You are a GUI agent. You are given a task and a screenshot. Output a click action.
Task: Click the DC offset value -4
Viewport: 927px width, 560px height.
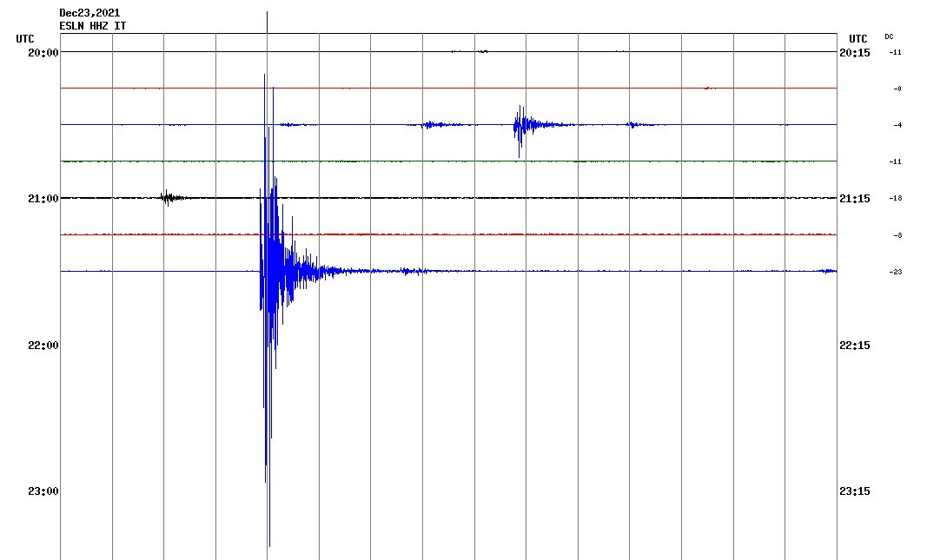[x=896, y=125]
